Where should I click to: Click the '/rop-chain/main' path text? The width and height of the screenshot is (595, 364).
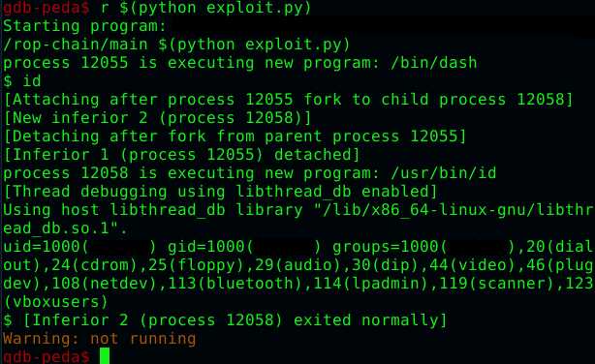point(76,45)
